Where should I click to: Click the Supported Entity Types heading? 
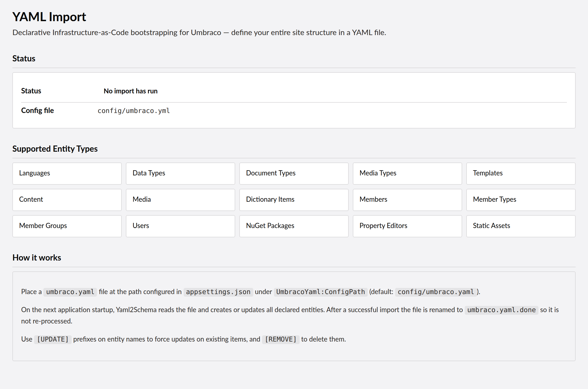[x=55, y=149]
